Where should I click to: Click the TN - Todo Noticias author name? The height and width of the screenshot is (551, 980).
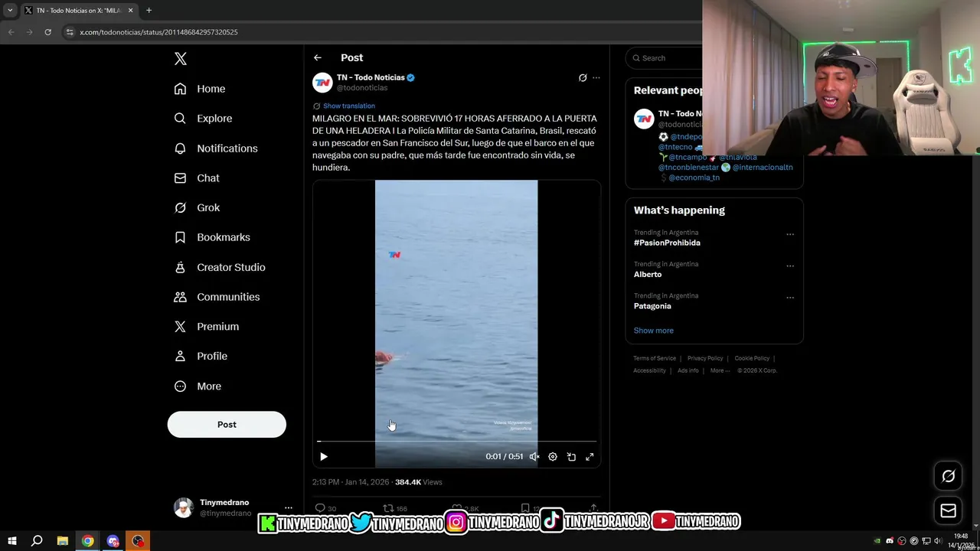pos(371,77)
